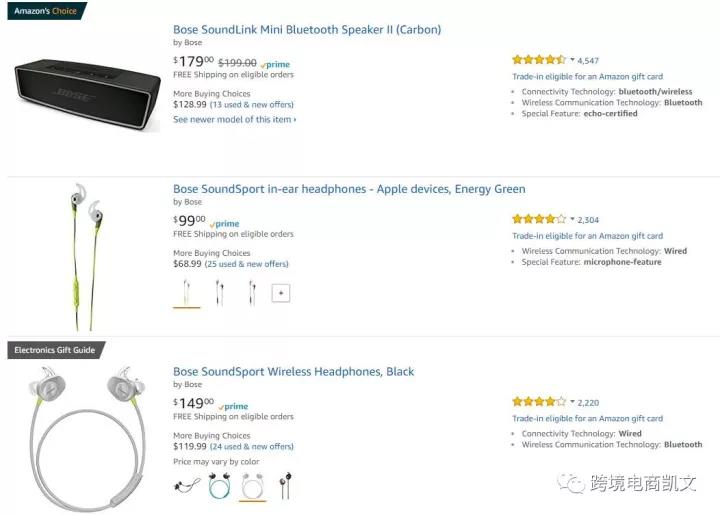Image resolution: width=720 pixels, height=515 pixels.
Task: Select the second in-ear headphone color variant
Action: click(x=219, y=292)
